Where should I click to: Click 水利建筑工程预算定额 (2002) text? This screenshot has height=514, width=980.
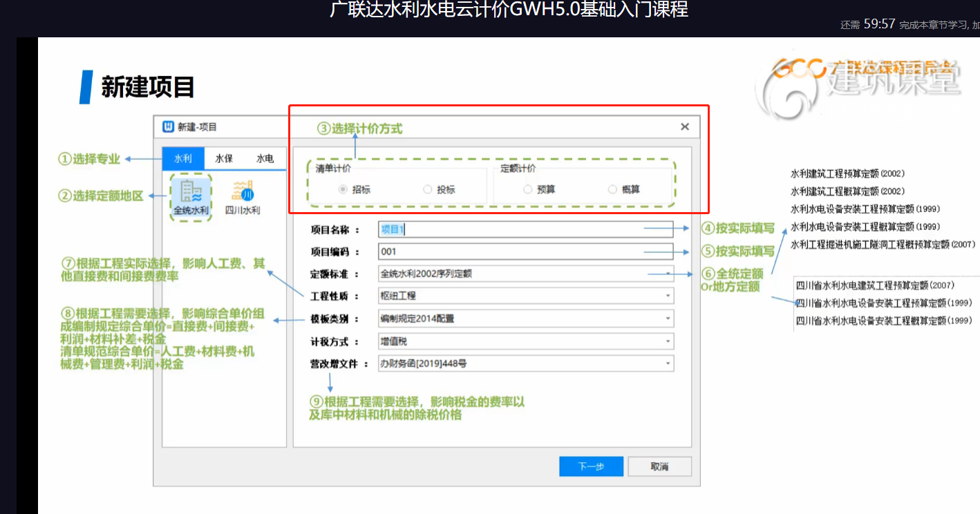coord(847,173)
